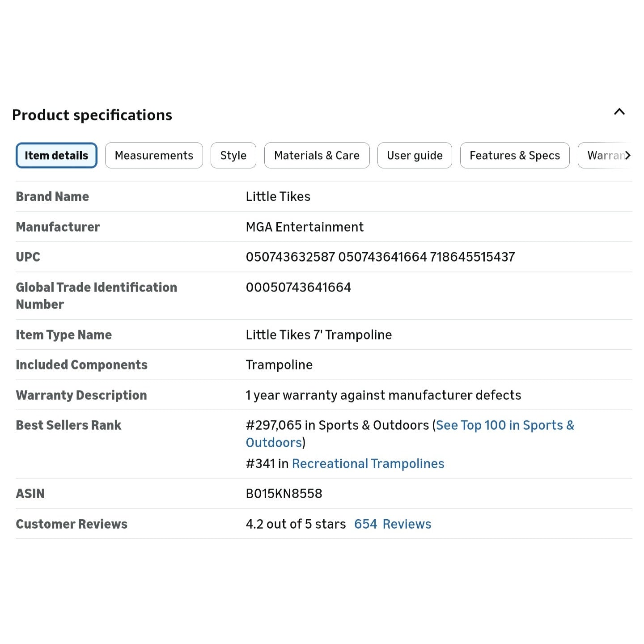Click the Item Type Name label
This screenshot has width=644, height=644.
coord(64,335)
